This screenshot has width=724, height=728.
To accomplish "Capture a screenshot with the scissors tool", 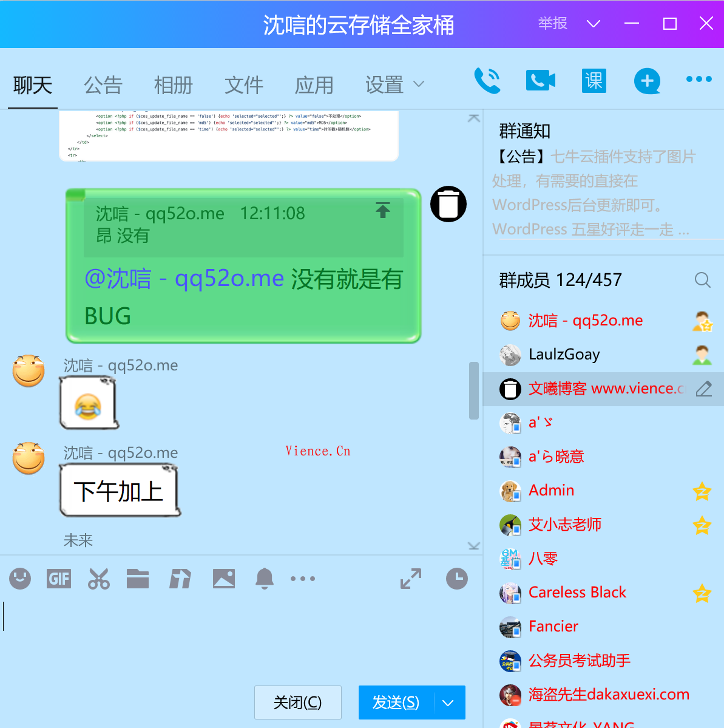I will pyautogui.click(x=98, y=579).
